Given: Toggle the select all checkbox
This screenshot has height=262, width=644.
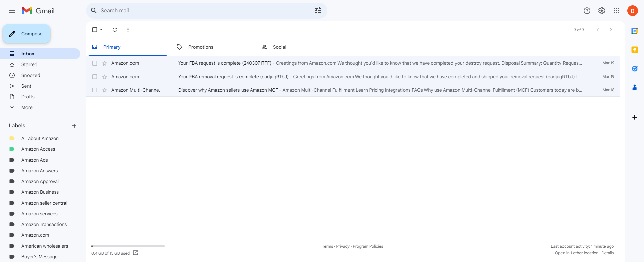Looking at the screenshot, I should [x=95, y=30].
